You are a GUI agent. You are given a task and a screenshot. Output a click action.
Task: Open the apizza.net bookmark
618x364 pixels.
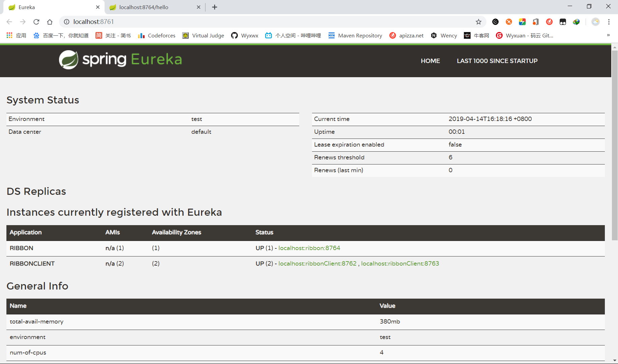(406, 35)
